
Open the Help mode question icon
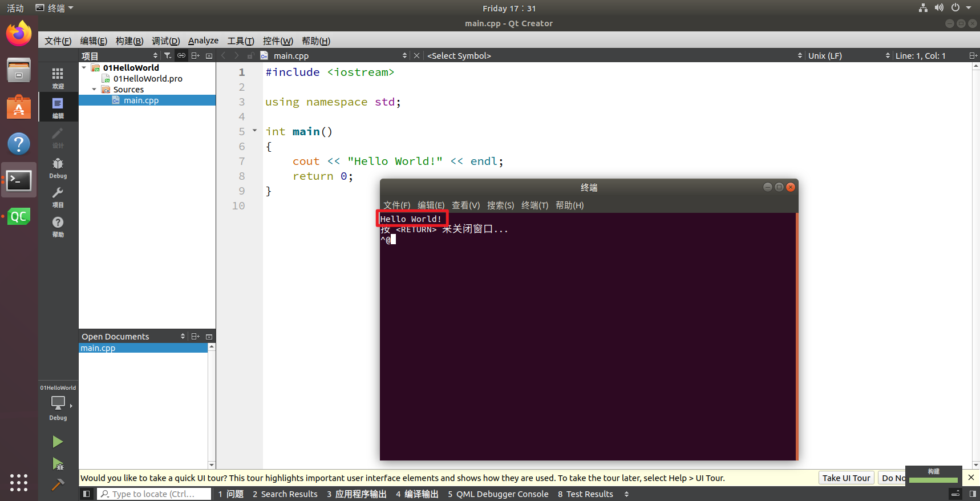58,226
